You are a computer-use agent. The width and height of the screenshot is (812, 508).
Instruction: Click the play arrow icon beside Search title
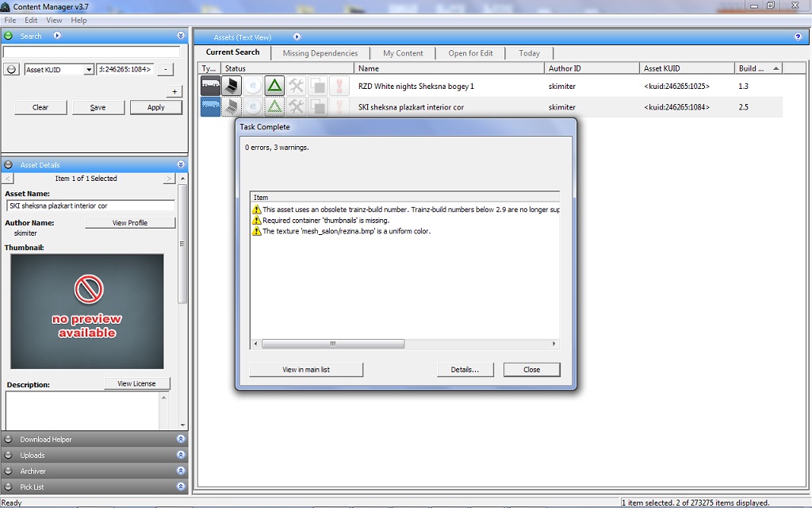(x=57, y=36)
